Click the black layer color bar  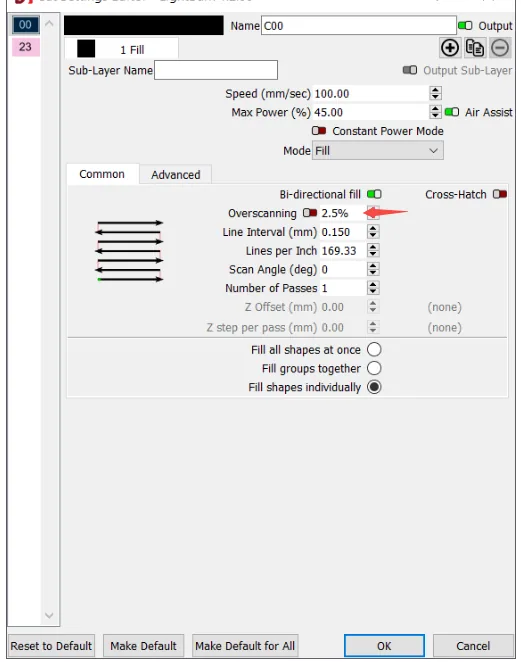point(144,25)
